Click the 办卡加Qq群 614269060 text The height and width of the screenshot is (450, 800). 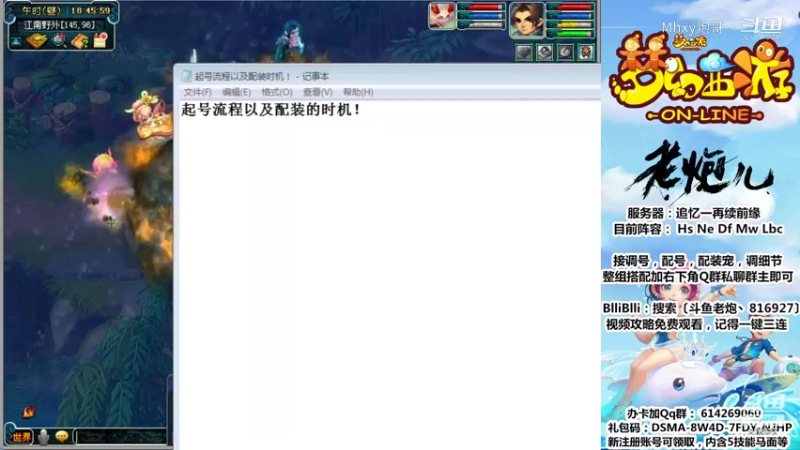[x=694, y=413]
